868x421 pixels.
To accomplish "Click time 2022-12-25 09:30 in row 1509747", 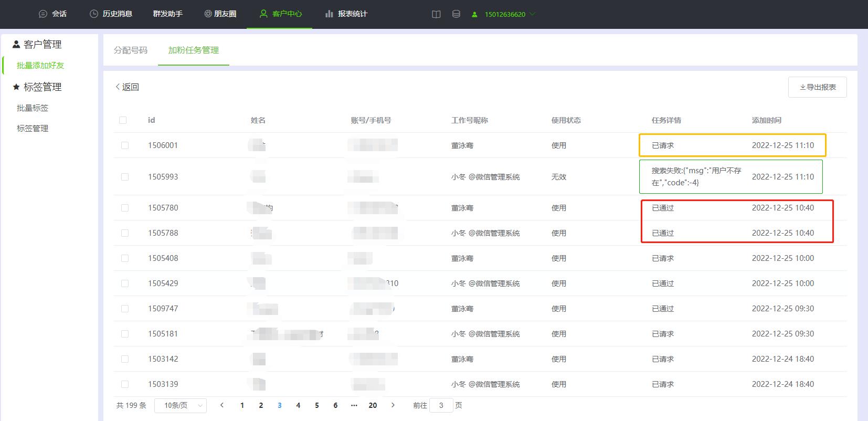I will (x=783, y=309).
